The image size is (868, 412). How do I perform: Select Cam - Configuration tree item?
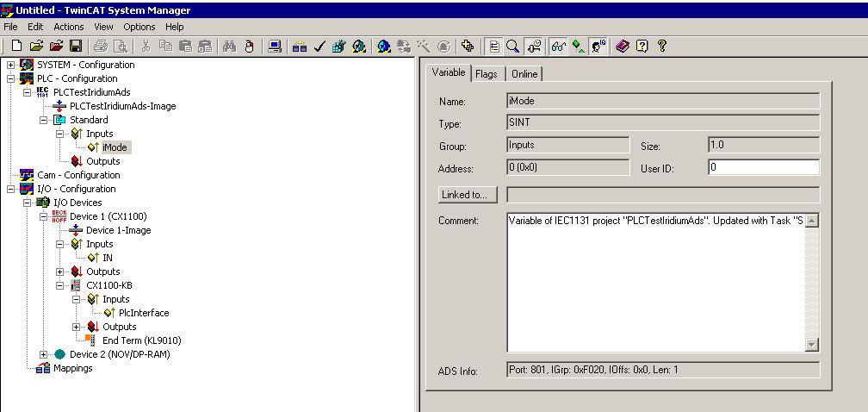click(x=78, y=175)
